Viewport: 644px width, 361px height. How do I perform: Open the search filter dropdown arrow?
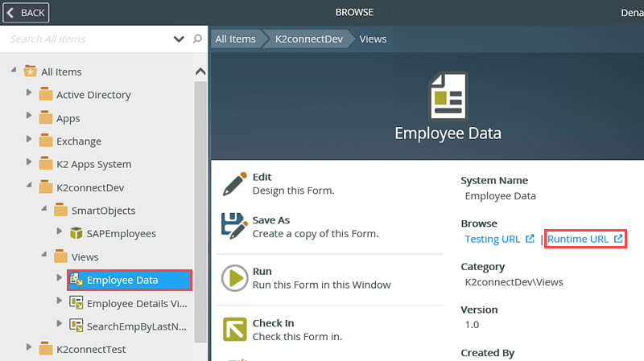179,39
